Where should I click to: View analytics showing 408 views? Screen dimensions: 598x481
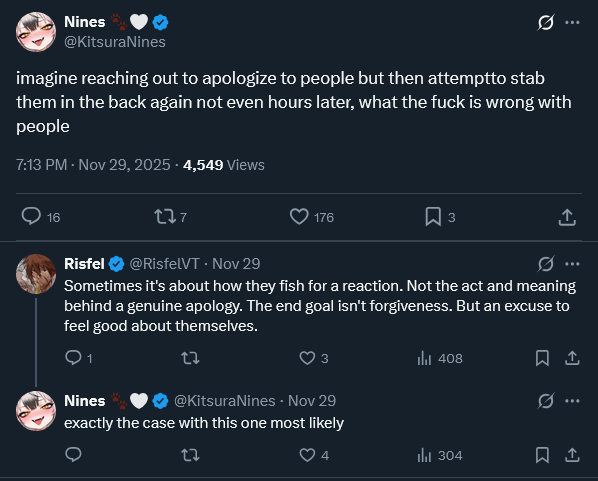tap(440, 358)
